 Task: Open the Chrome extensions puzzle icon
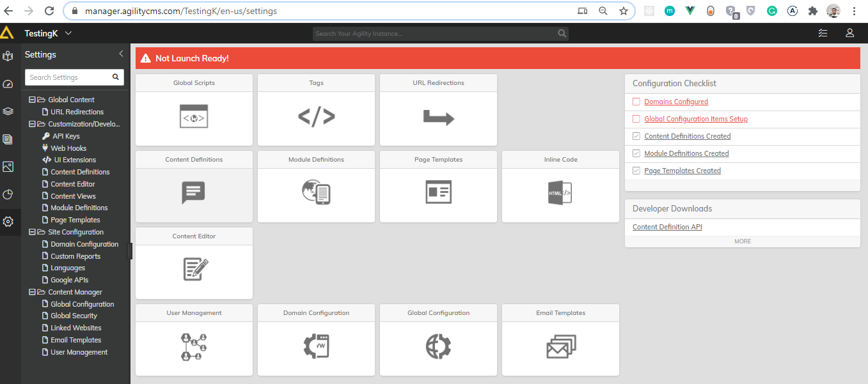point(813,11)
